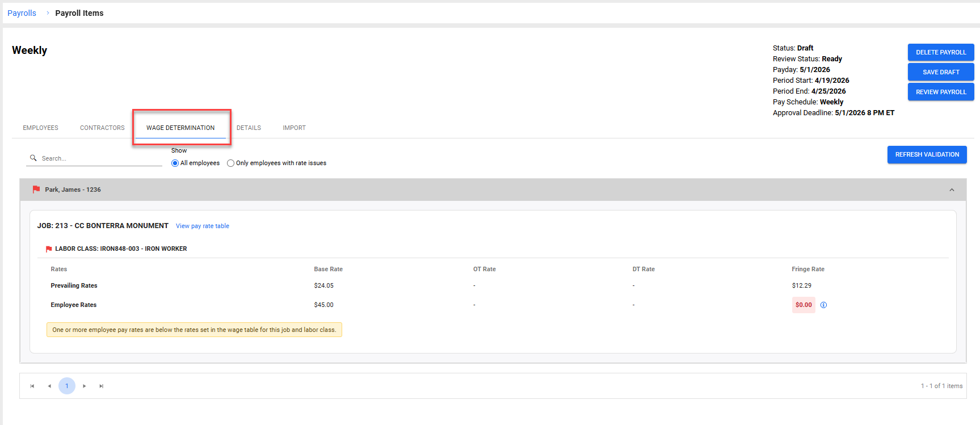This screenshot has height=425, width=980.
Task: Click the LABOR CLASS: IRON848-003 - IRON WORKER label
Action: click(x=121, y=249)
